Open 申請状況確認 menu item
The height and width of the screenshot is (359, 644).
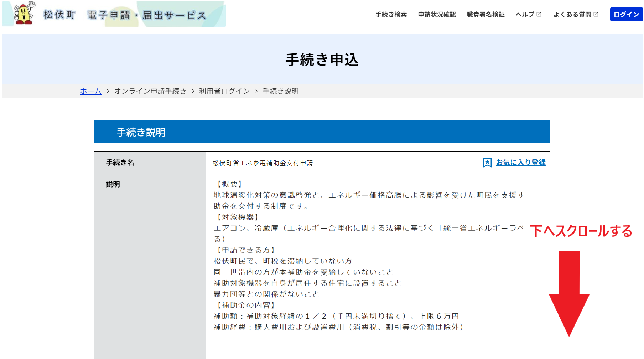pyautogui.click(x=437, y=14)
